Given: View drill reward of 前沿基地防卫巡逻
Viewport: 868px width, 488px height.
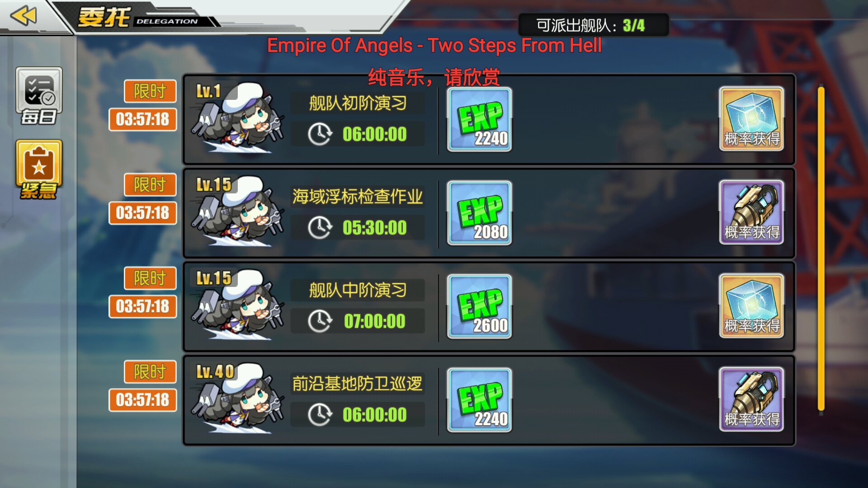Looking at the screenshot, I should coord(751,399).
